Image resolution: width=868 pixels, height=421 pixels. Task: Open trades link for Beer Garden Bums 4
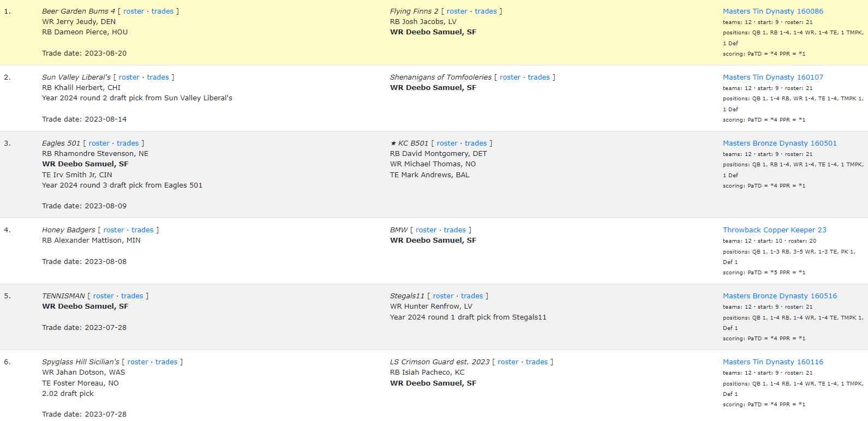(163, 11)
